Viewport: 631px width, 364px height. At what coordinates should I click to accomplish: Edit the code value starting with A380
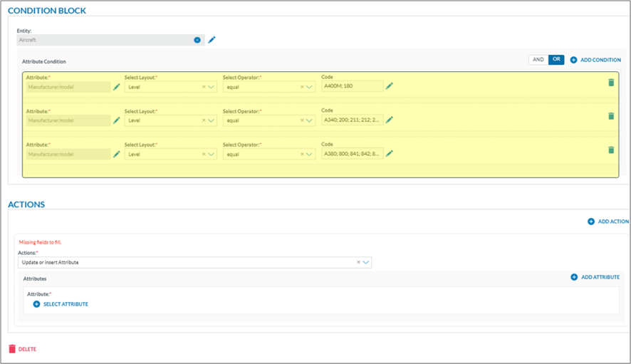click(390, 153)
